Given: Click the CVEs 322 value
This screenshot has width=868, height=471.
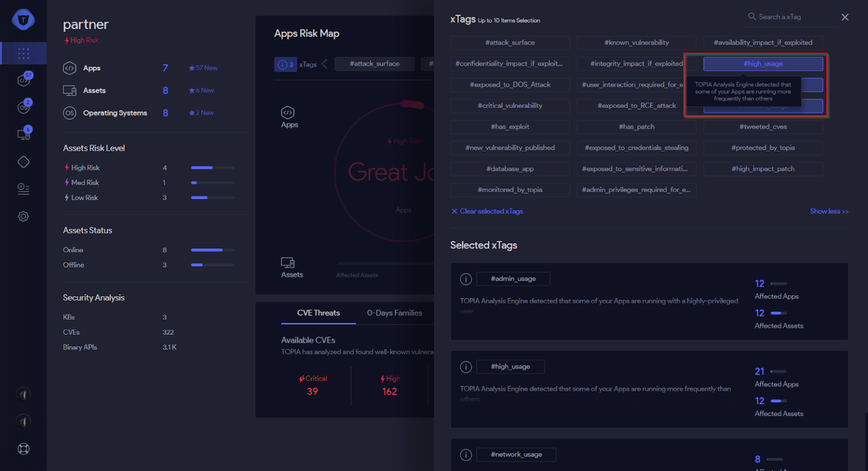Looking at the screenshot, I should [x=168, y=333].
